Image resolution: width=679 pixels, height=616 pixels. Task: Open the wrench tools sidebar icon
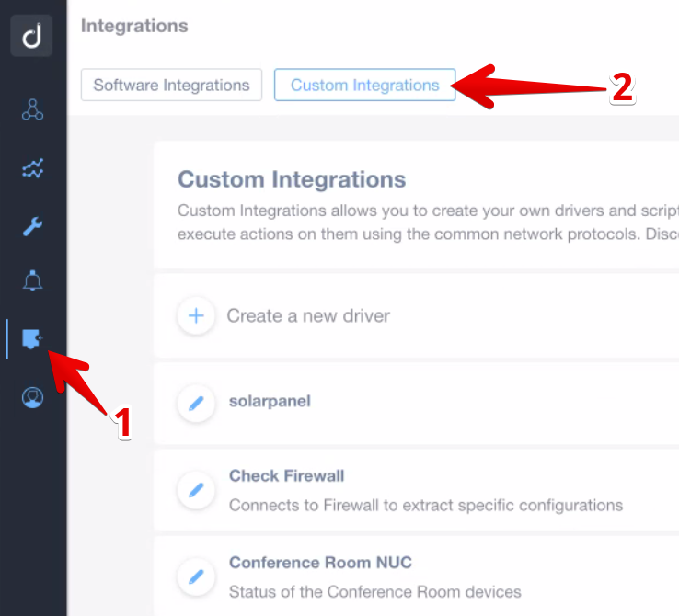[32, 226]
